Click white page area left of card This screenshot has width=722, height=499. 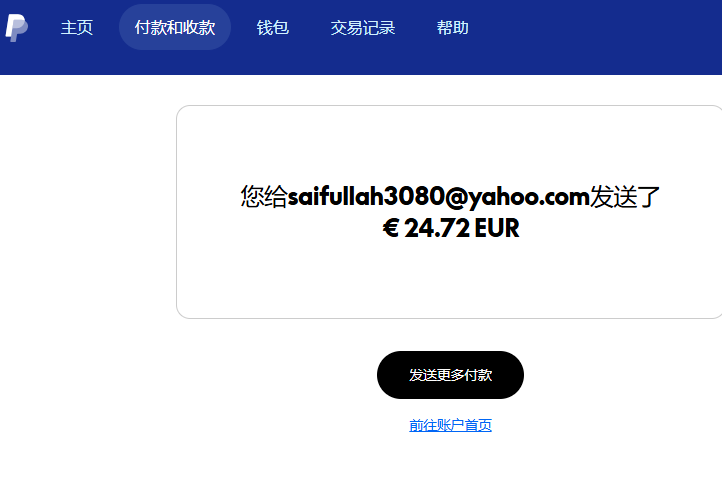(87, 212)
